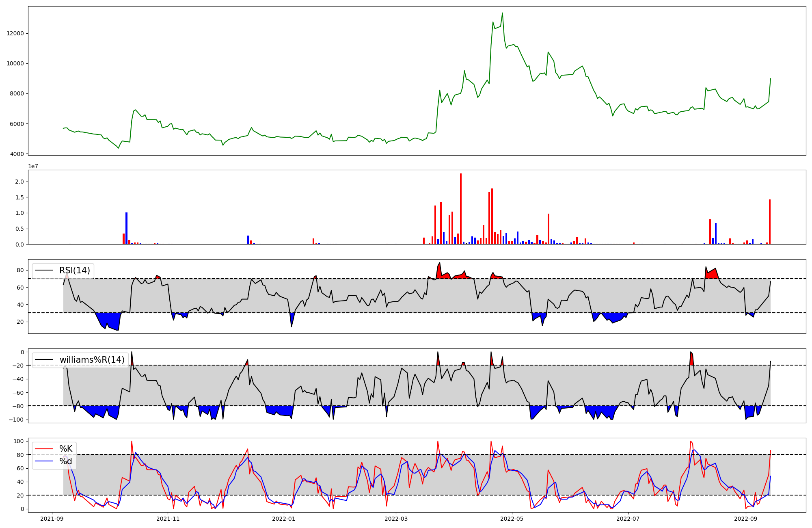812x528 pixels.
Task: Click the %d legend label
Action: (66, 461)
